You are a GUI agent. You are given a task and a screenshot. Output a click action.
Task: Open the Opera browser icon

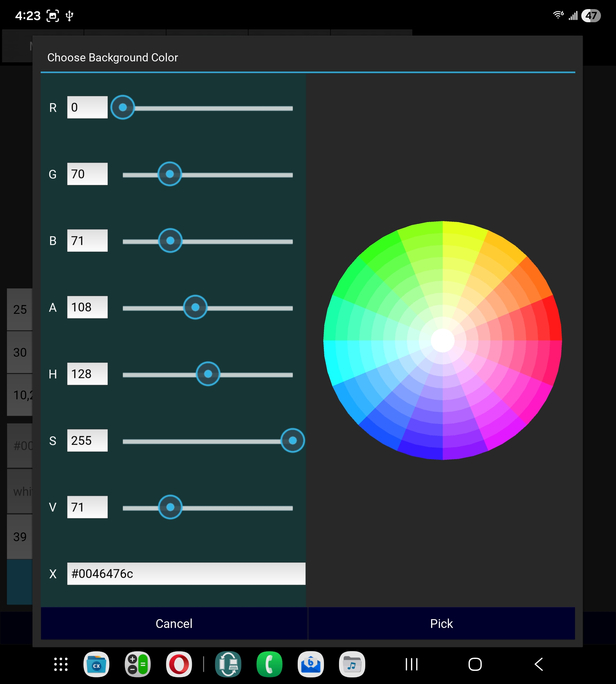(x=179, y=664)
